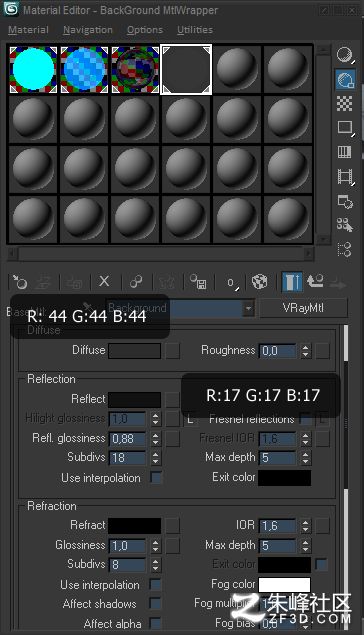The width and height of the screenshot is (364, 635).
Task: Toggle the checkered Background icon
Action: pos(345,103)
